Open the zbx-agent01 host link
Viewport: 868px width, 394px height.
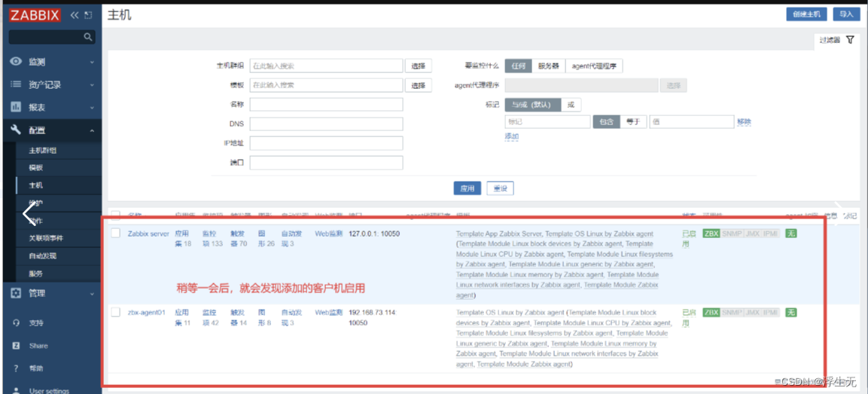pos(146,313)
